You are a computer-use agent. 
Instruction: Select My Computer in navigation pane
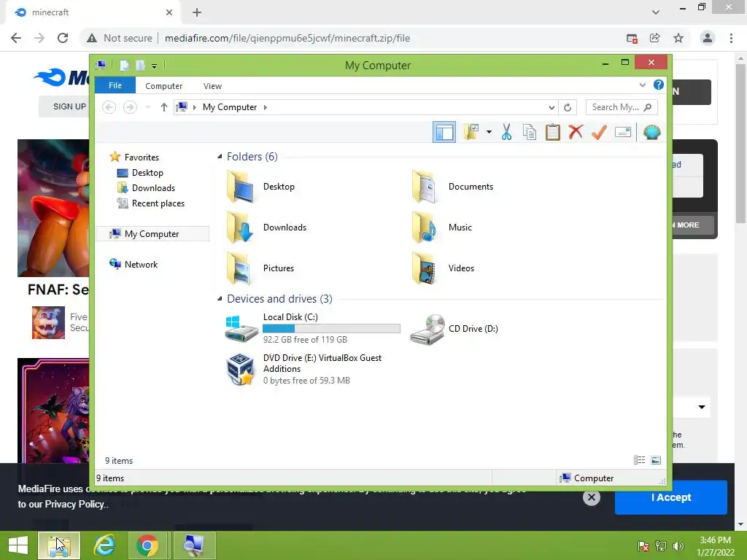pyautogui.click(x=152, y=234)
